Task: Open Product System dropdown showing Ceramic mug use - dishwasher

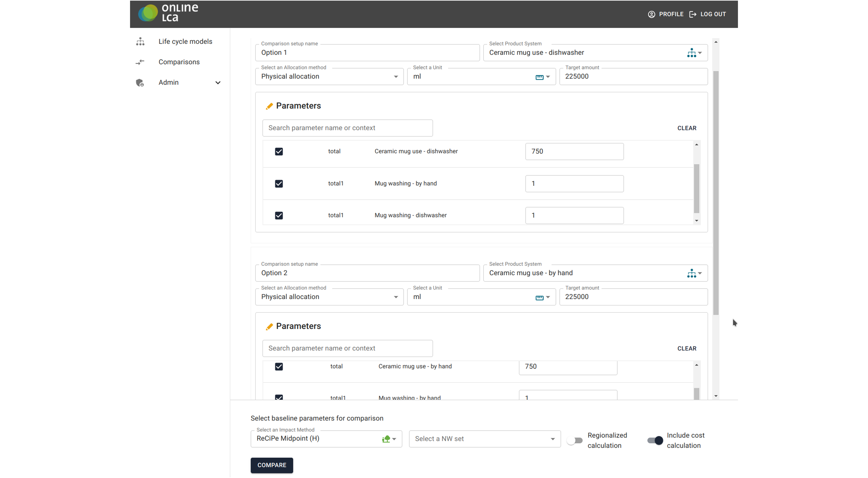Action: click(595, 53)
